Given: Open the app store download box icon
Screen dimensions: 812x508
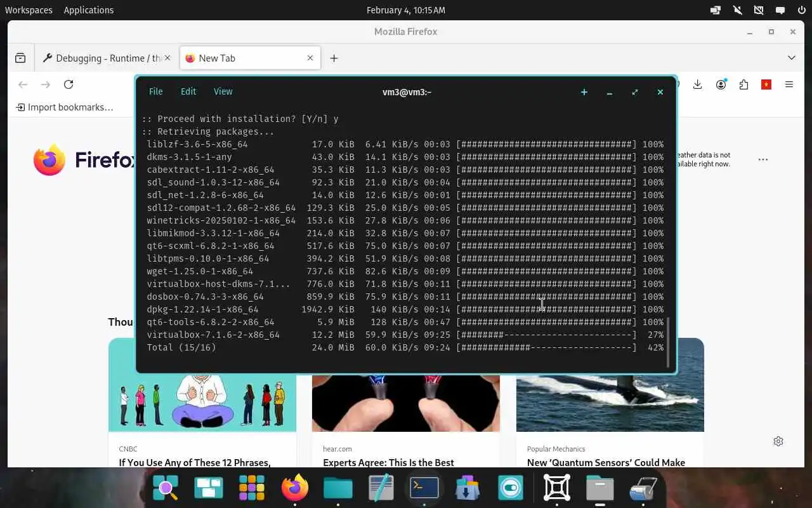Looking at the screenshot, I should tap(468, 488).
